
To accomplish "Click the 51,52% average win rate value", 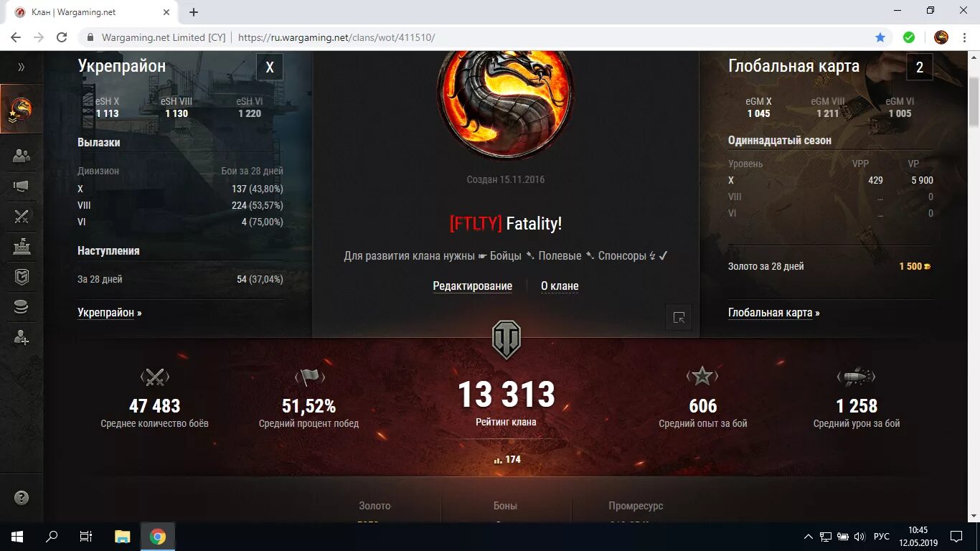I will (x=308, y=406).
